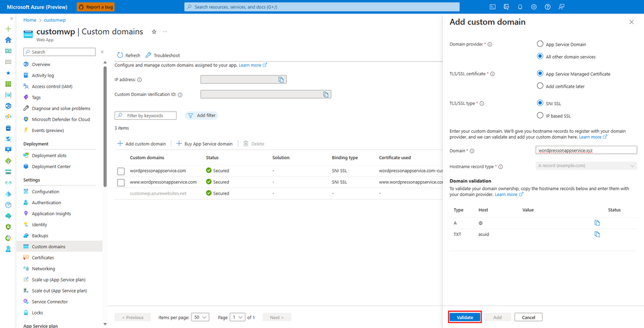Select App Service Domain radio option

point(540,44)
